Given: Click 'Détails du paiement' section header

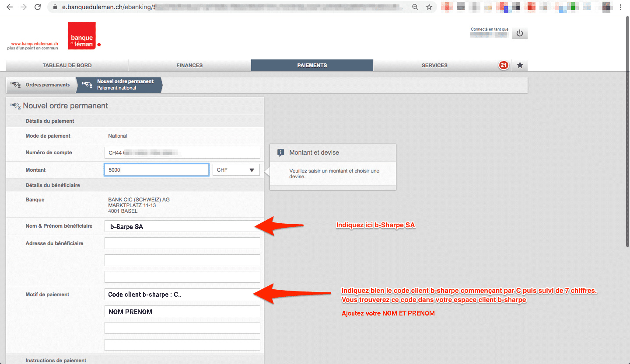Looking at the screenshot, I should (49, 121).
